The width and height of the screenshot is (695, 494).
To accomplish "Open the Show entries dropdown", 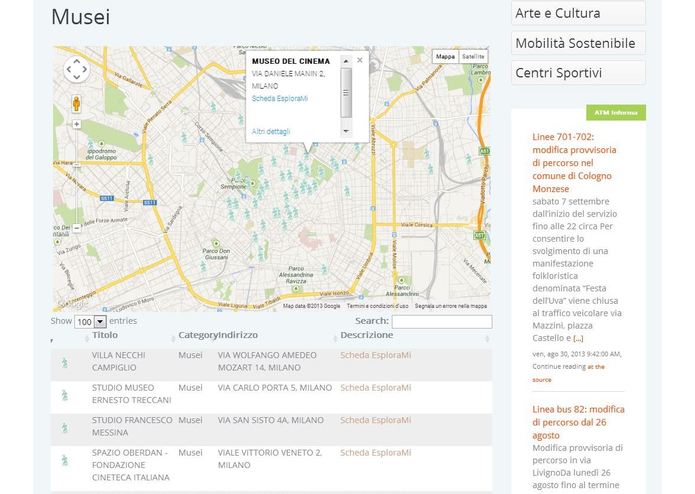I will point(90,322).
